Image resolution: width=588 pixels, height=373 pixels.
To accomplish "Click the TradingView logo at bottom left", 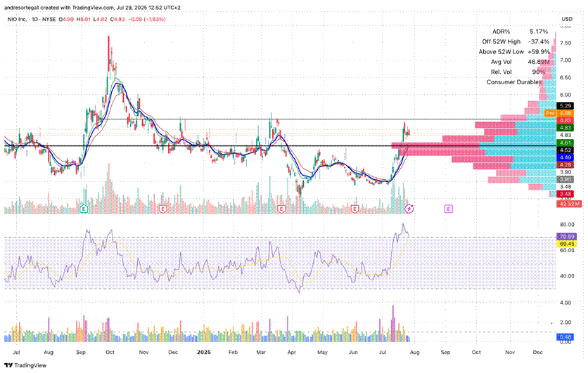I will click(25, 365).
